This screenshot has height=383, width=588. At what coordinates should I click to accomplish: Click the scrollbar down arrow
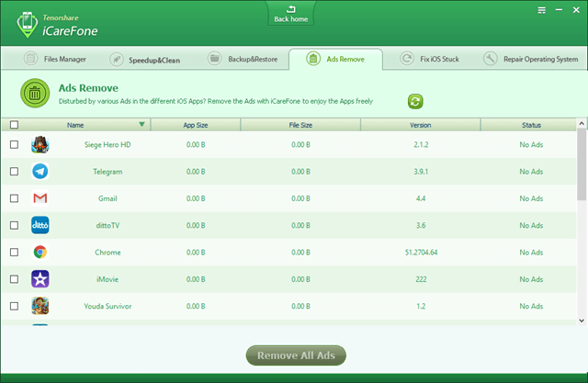click(582, 321)
